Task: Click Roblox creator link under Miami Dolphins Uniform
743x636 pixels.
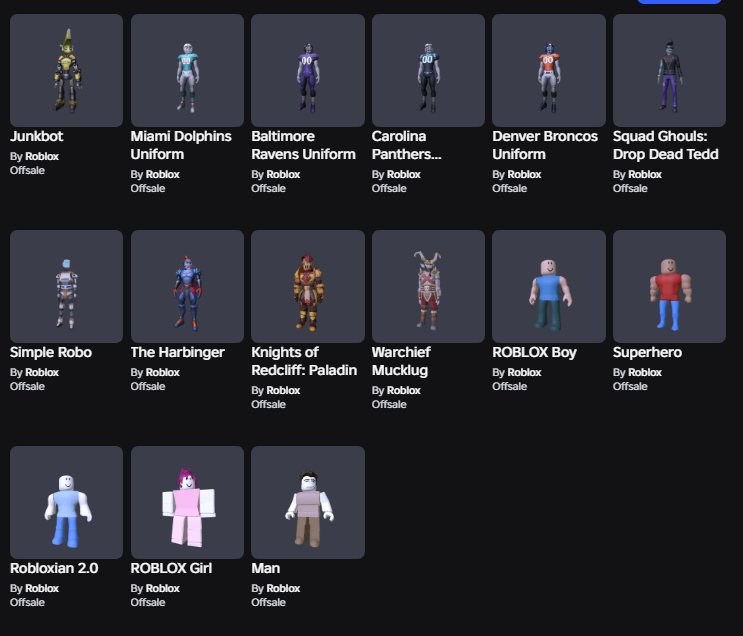Action: (x=163, y=174)
